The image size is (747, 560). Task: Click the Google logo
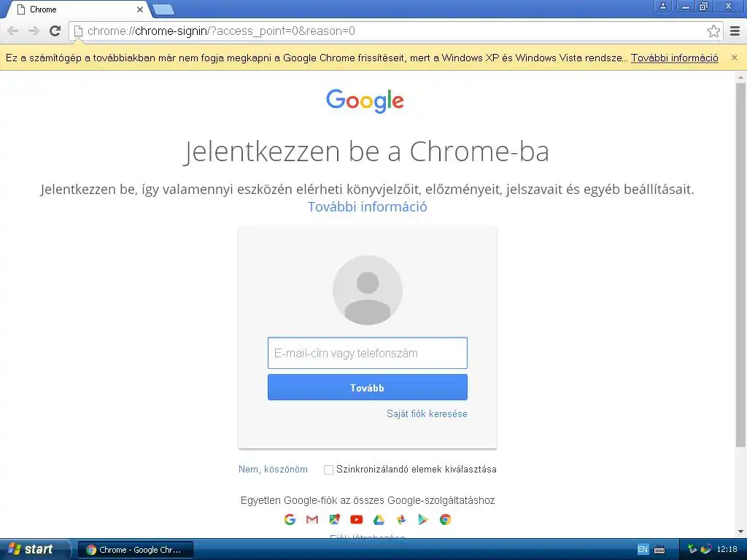pos(365,101)
